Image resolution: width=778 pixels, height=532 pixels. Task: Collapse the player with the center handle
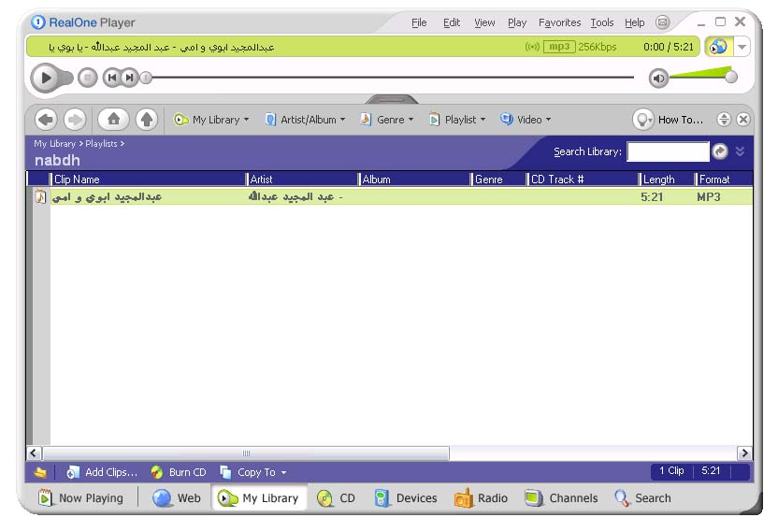[x=392, y=99]
